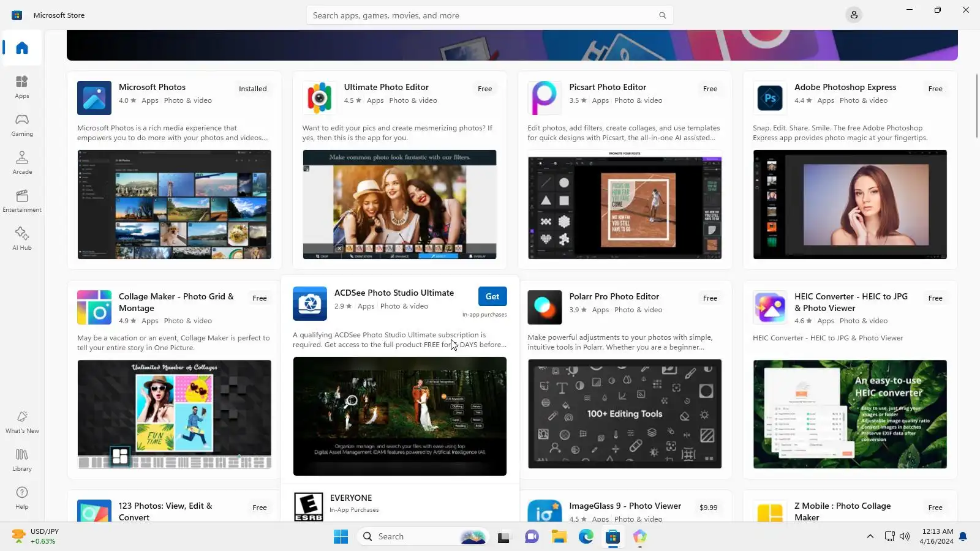Click the Ultimate Photo Editor app icon

[x=320, y=98]
